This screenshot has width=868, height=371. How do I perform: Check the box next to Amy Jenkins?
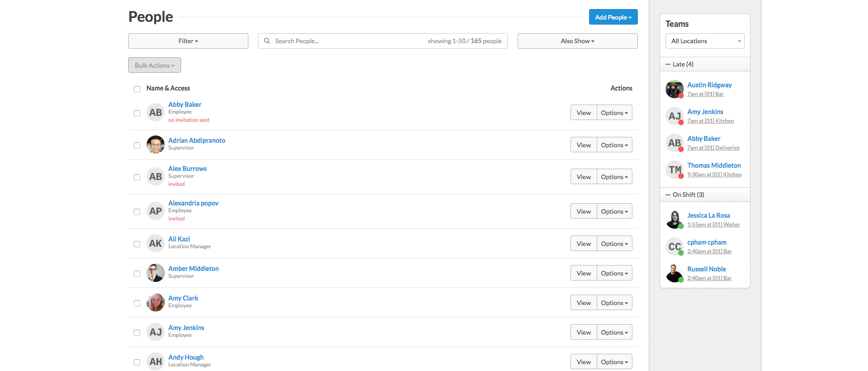pos(137,333)
